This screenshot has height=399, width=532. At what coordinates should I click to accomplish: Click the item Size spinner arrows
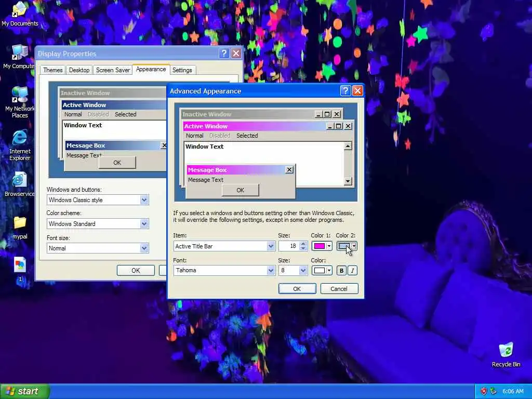point(303,246)
